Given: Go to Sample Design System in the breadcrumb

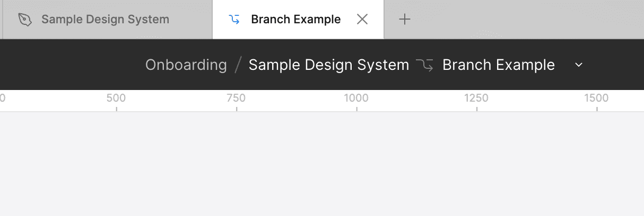Looking at the screenshot, I should [x=329, y=65].
